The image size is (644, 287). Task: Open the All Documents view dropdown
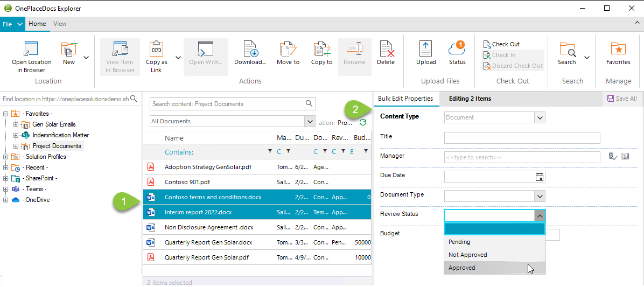tap(310, 121)
